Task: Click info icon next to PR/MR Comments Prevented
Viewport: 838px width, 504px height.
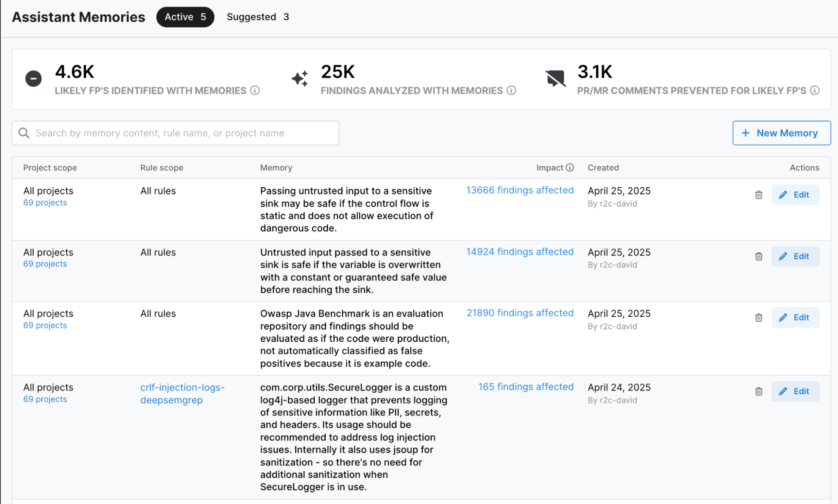Action: pyautogui.click(x=815, y=90)
